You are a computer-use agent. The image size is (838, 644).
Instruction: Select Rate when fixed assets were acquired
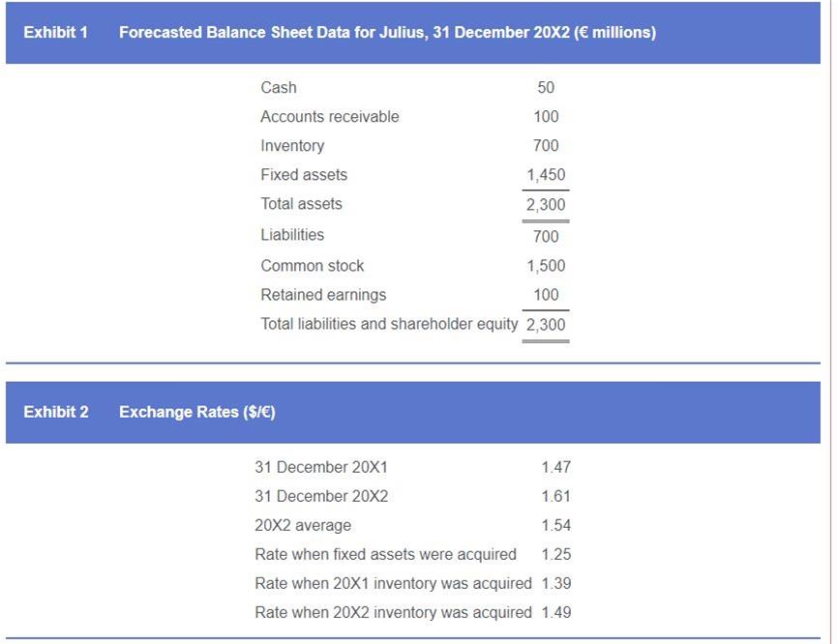click(385, 554)
